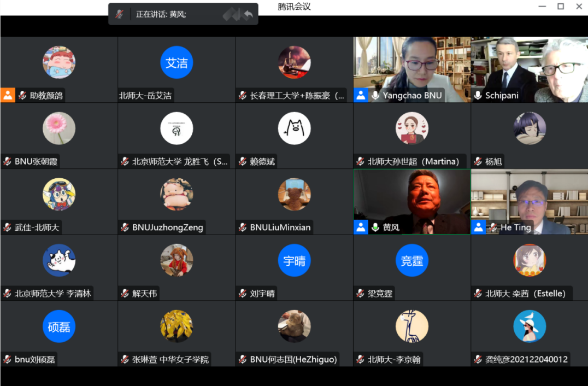Click the green microphone icon for 黄风
This screenshot has height=386, width=588.
tap(375, 227)
